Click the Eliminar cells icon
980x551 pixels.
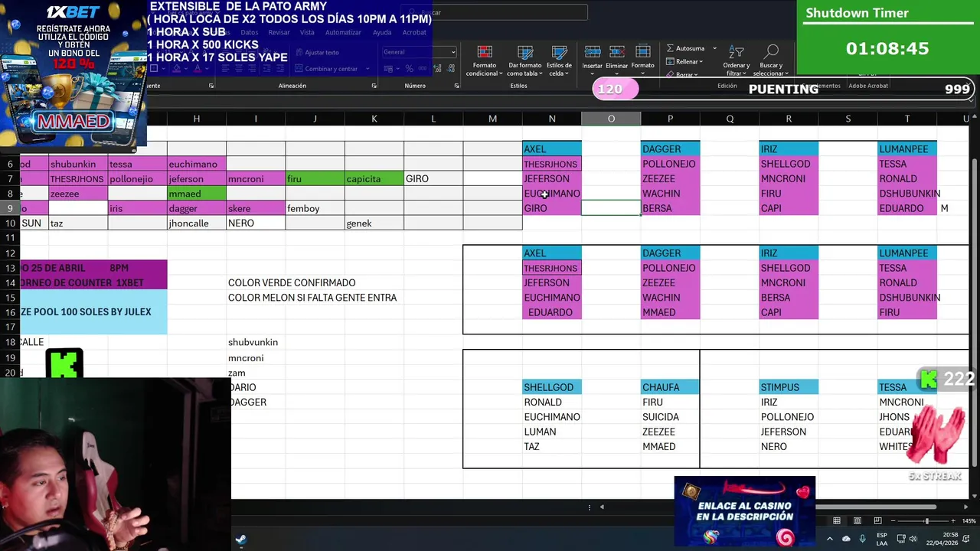pyautogui.click(x=617, y=52)
